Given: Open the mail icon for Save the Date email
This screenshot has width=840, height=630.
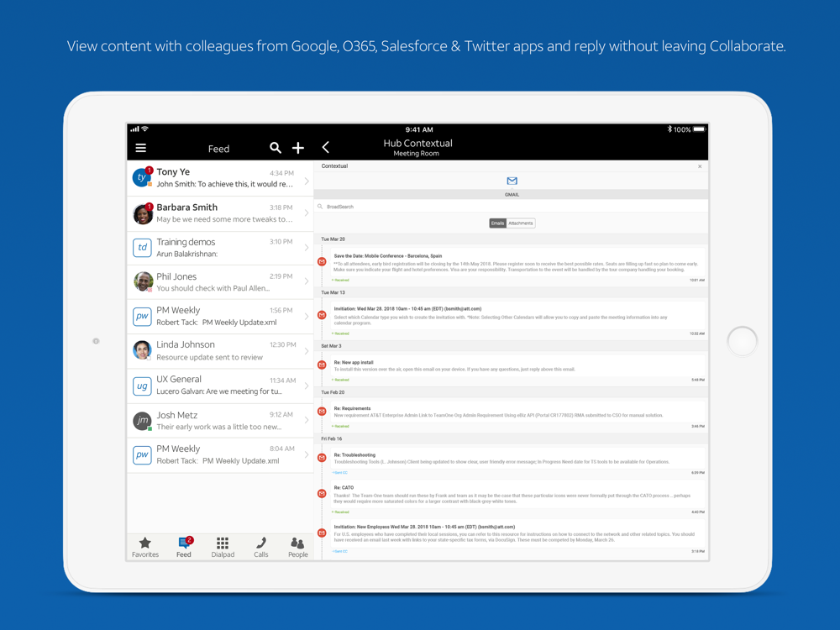Looking at the screenshot, I should pyautogui.click(x=322, y=261).
